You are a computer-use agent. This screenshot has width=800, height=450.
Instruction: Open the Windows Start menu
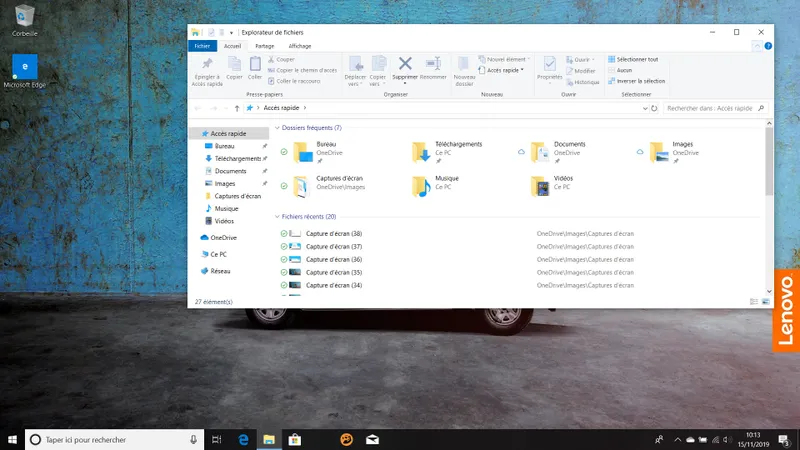12,440
